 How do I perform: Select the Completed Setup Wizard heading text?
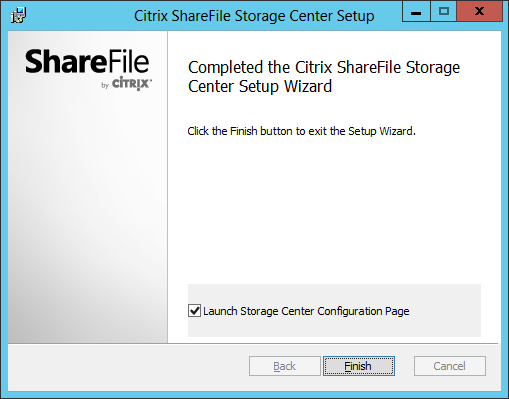324,77
